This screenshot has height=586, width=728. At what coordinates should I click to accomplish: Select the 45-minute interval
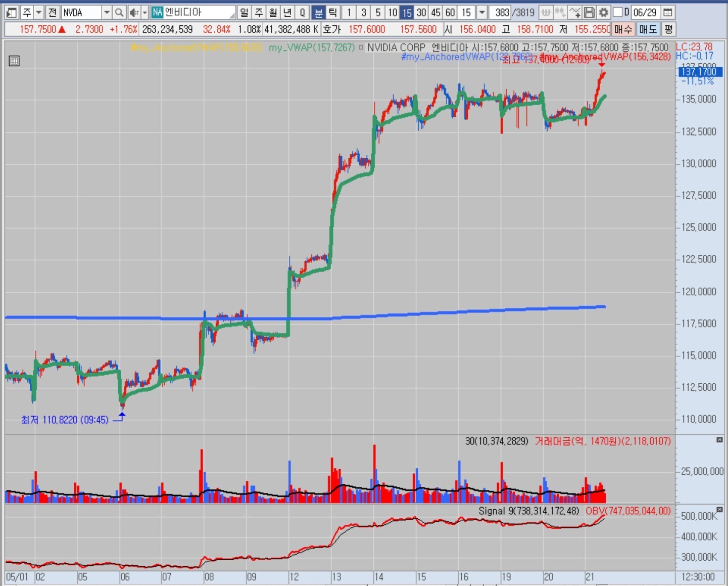pyautogui.click(x=436, y=12)
